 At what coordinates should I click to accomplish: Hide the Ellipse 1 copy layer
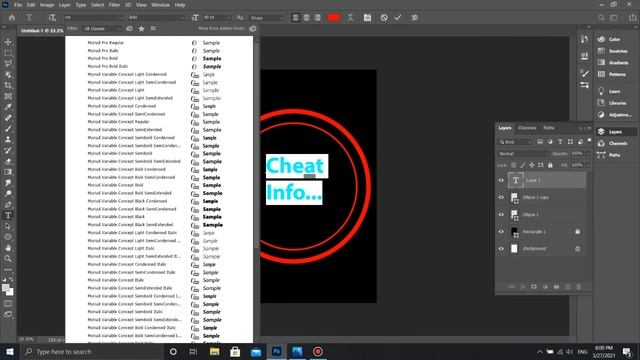pos(501,198)
